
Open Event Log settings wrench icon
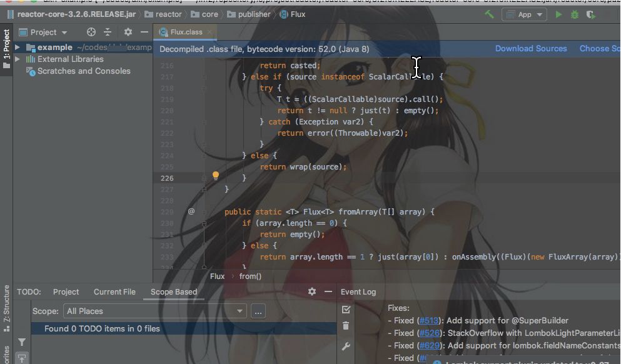coord(346,346)
